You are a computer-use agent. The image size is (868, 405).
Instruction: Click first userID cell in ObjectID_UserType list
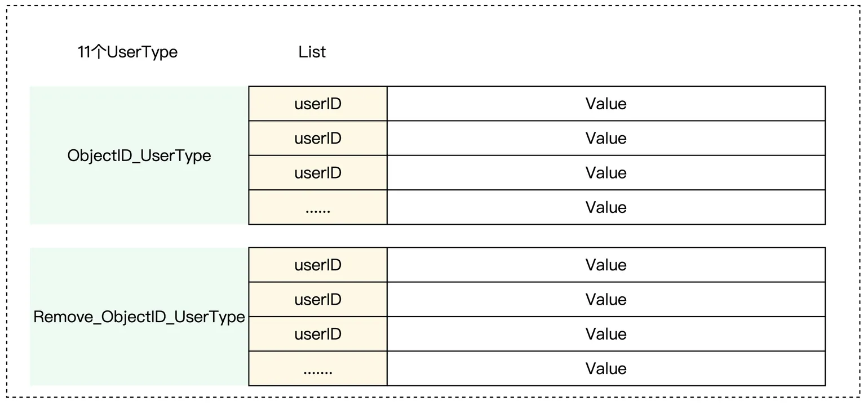(318, 104)
